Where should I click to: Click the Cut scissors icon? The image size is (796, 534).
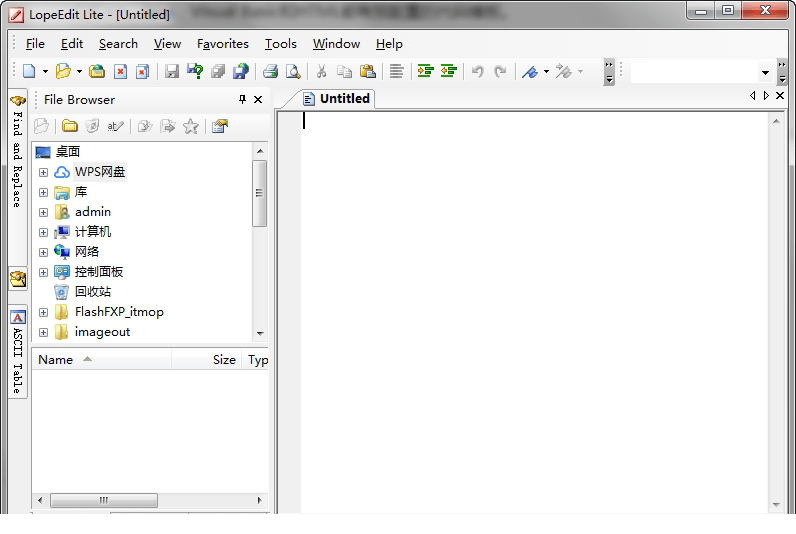click(321, 72)
